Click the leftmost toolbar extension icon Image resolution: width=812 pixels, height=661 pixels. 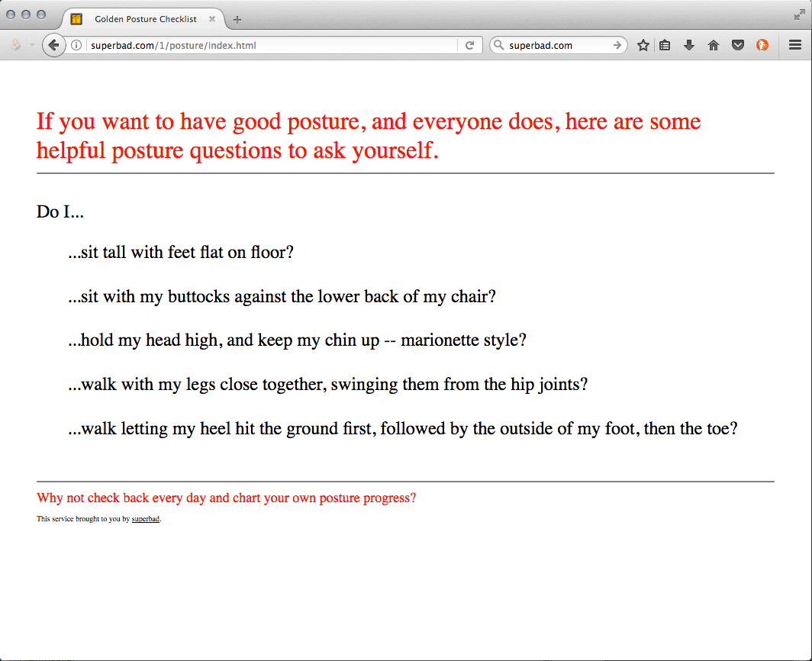point(16,46)
